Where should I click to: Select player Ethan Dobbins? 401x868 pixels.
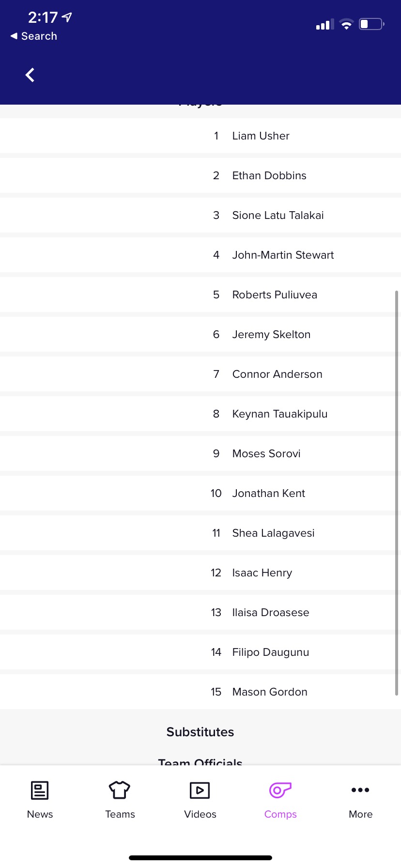tap(269, 176)
